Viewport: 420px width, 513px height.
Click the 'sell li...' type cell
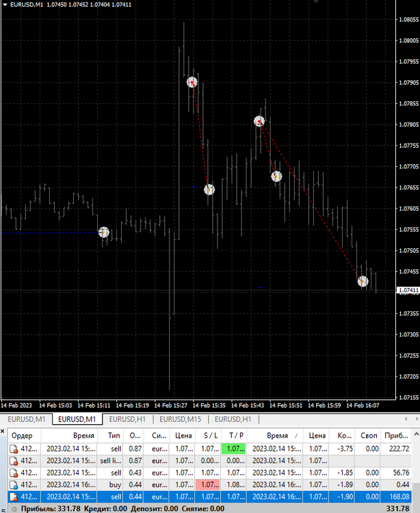tap(111, 461)
